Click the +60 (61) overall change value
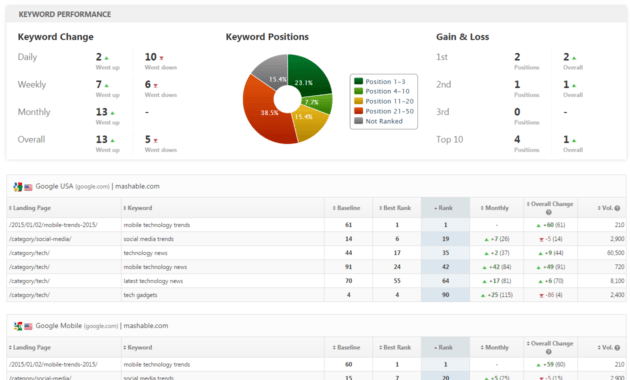The height and width of the screenshot is (380, 630). pos(551,225)
